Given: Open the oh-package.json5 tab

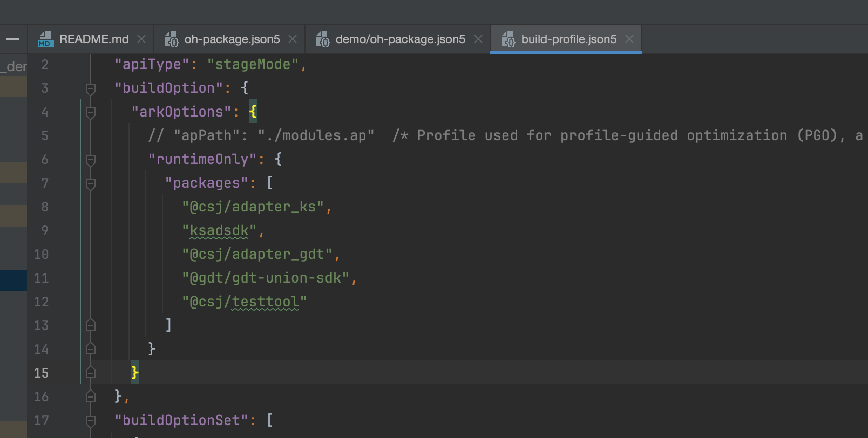Looking at the screenshot, I should click(x=232, y=39).
